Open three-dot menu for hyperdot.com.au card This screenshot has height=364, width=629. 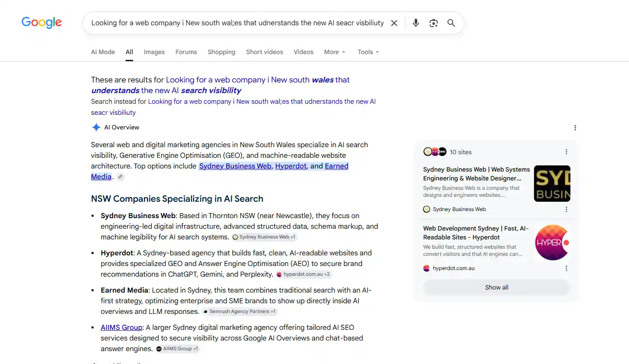tap(566, 268)
